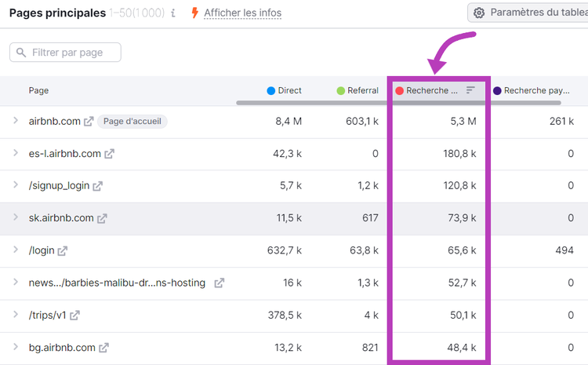Click the magnifier icon in filter field
The height and width of the screenshot is (365, 588).
pos(21,53)
